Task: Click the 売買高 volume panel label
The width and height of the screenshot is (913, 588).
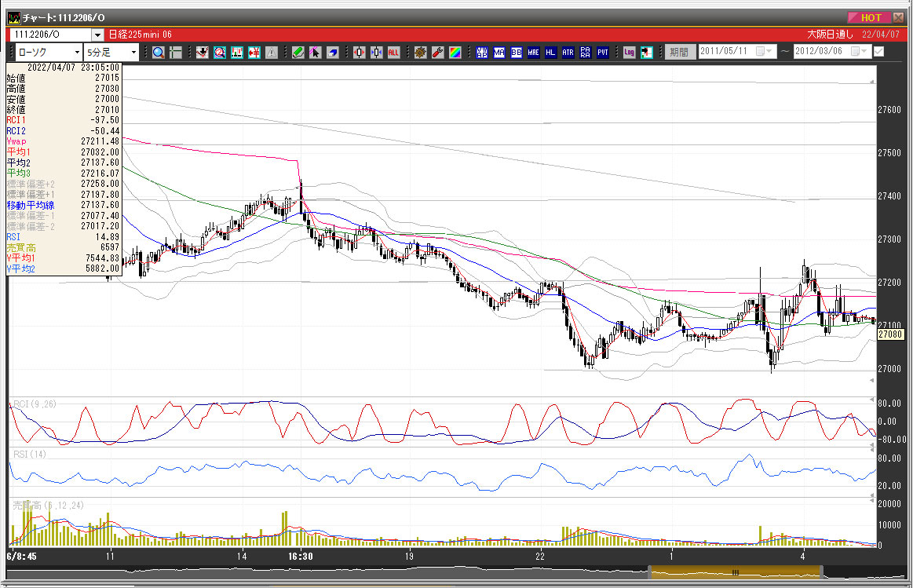Action: coord(49,506)
